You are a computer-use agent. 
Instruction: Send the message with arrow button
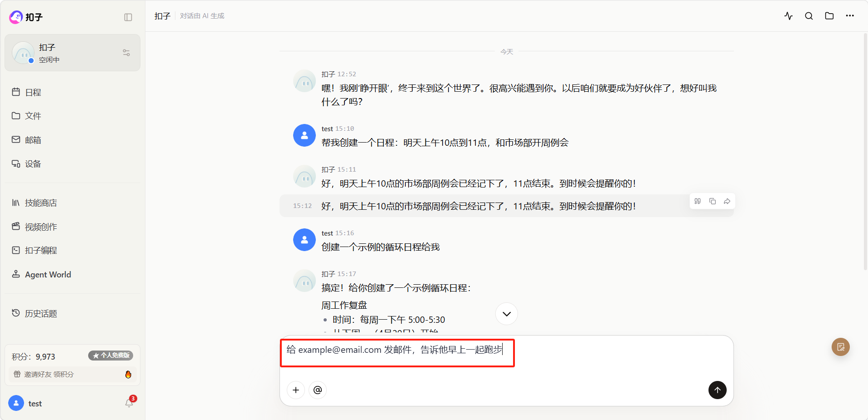[718, 390]
